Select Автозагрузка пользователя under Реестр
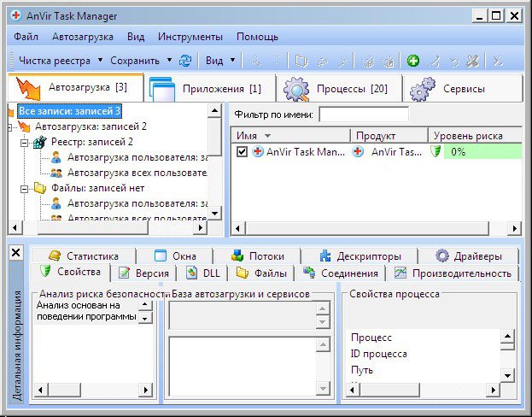The image size is (532, 417). (137, 157)
